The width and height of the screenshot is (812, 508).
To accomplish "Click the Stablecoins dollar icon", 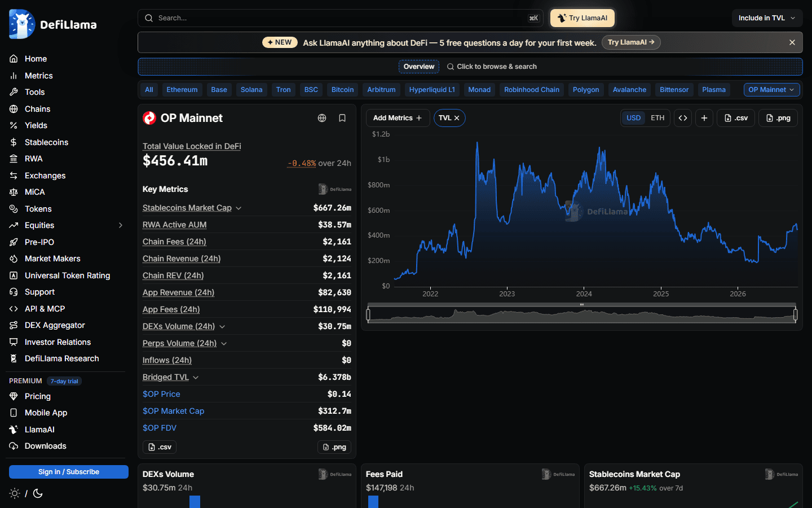I will (14, 142).
